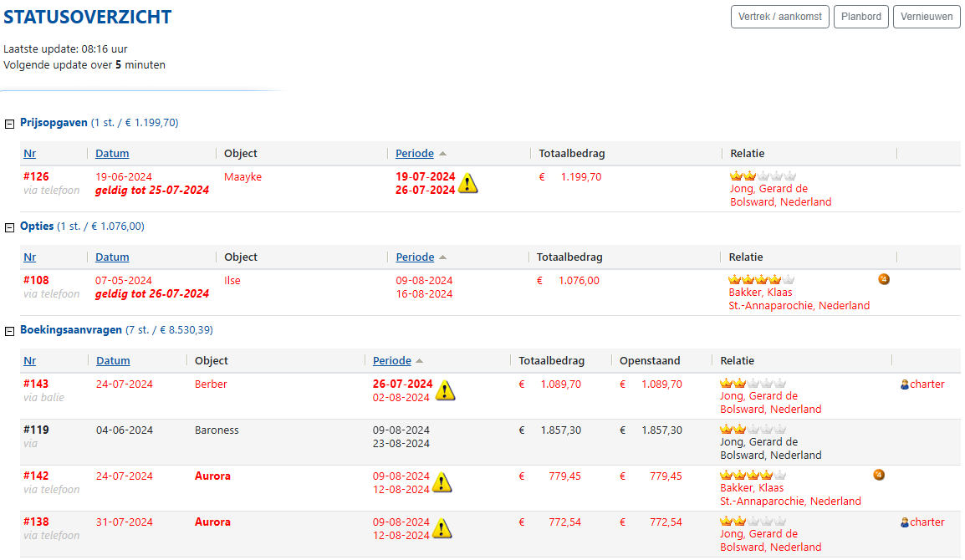Click the charter link for booking #138

(x=927, y=522)
